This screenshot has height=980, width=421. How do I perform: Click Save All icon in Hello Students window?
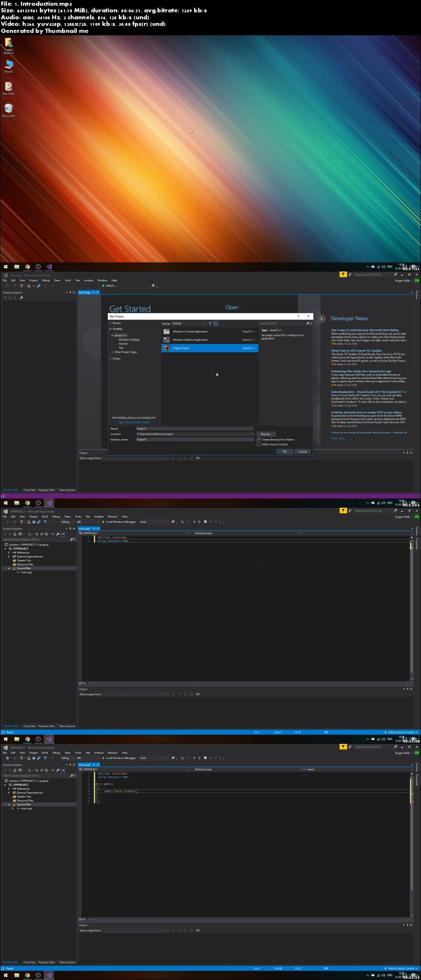click(39, 758)
